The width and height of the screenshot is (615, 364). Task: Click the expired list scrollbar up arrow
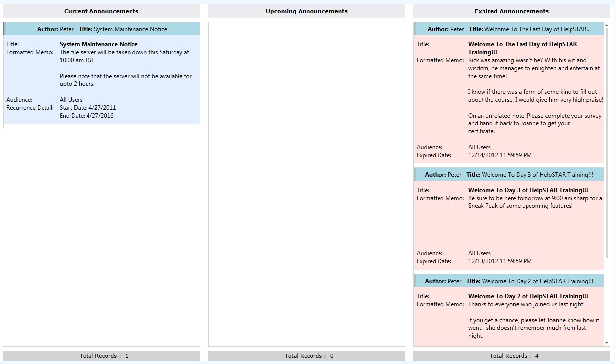[607, 25]
